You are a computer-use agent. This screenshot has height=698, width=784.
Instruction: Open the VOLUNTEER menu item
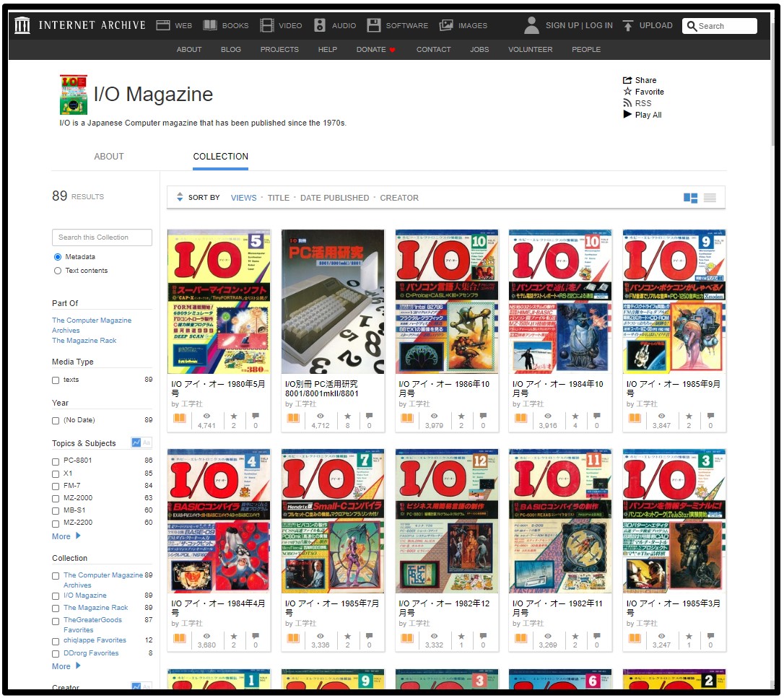[530, 50]
